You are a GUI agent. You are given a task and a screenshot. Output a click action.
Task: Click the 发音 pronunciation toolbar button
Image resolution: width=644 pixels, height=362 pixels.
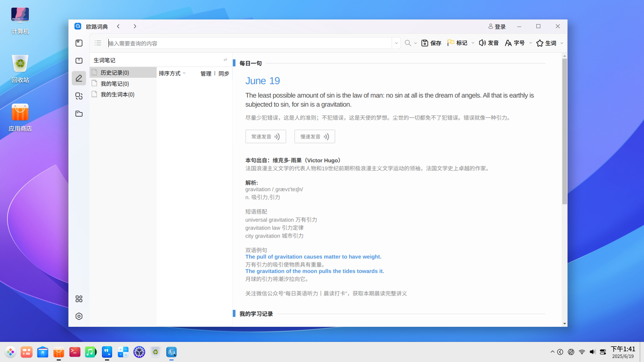click(489, 43)
